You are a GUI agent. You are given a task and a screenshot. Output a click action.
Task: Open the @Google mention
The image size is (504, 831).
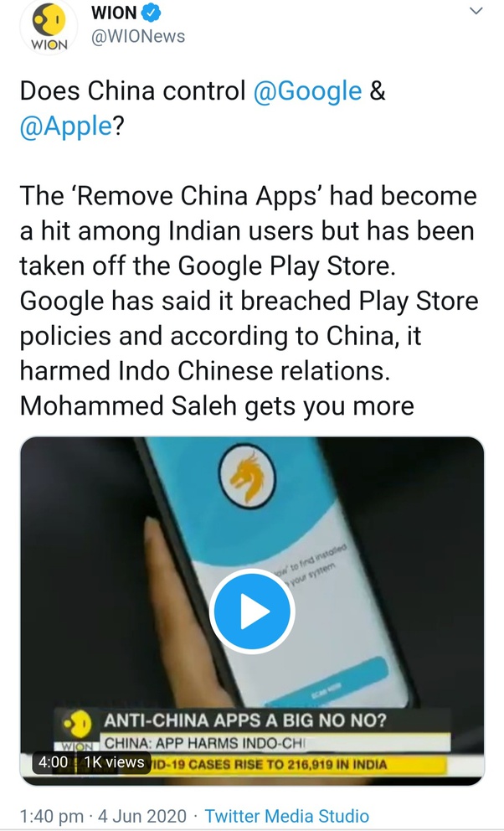(307, 91)
